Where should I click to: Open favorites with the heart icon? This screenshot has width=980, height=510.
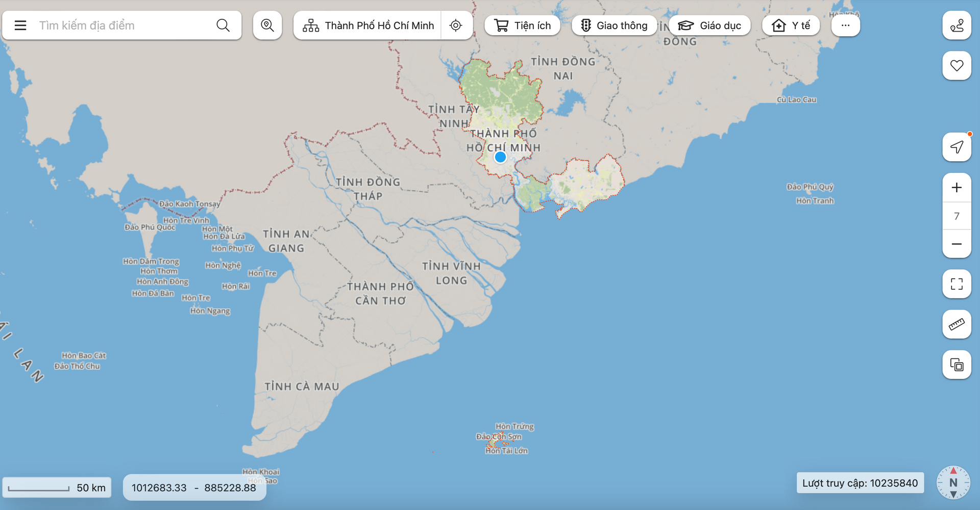(x=957, y=66)
